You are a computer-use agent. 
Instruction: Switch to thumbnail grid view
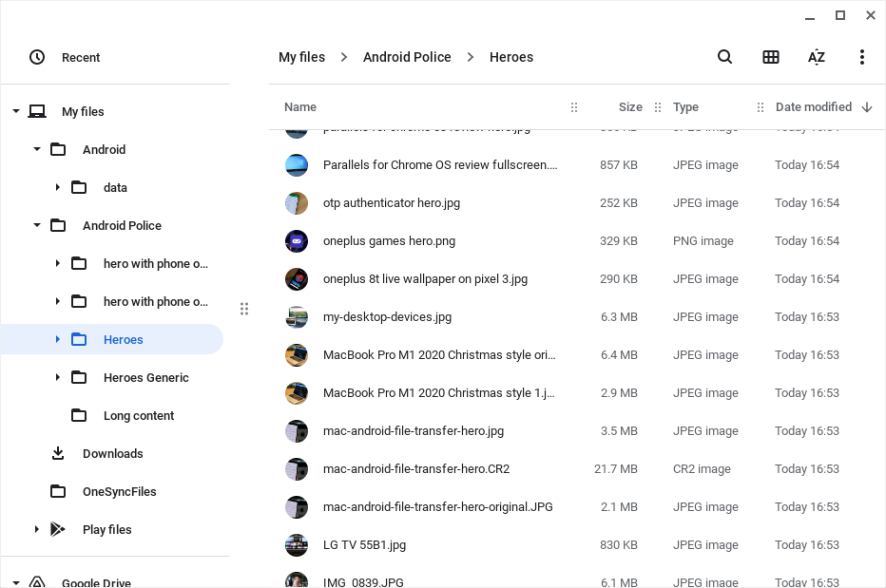770,57
